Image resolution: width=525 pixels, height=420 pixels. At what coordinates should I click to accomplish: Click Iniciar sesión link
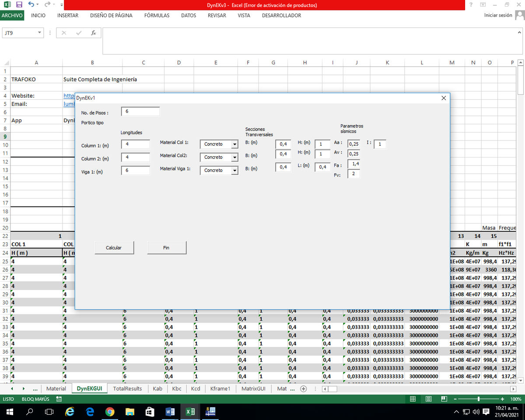click(498, 15)
